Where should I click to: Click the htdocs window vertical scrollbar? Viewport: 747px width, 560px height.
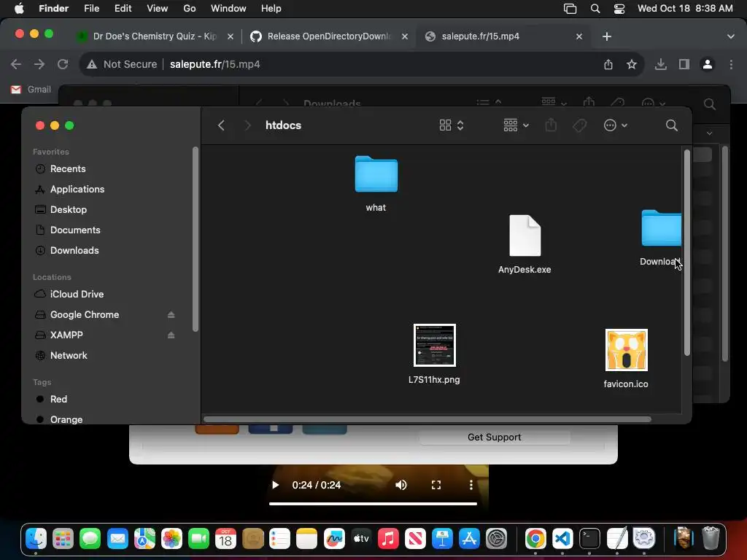point(686,252)
